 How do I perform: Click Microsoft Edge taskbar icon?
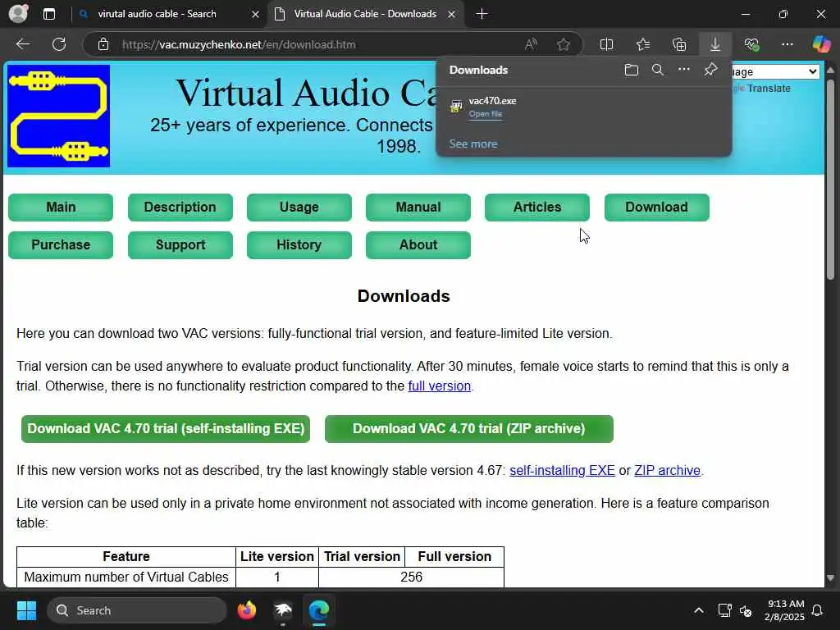click(319, 610)
